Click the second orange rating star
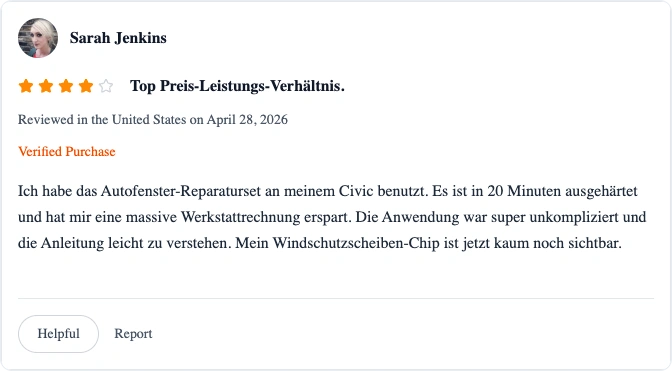Image resolution: width=672 pixels, height=371 pixels. (x=46, y=86)
